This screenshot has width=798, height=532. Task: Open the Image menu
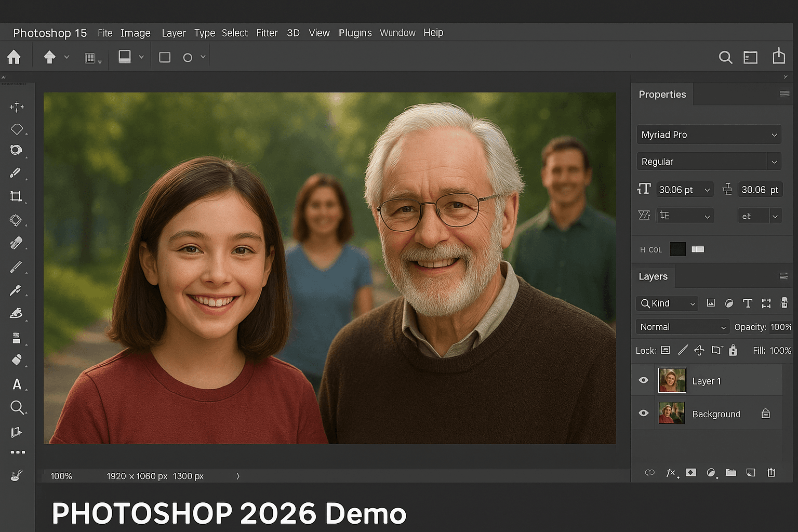[x=135, y=33]
